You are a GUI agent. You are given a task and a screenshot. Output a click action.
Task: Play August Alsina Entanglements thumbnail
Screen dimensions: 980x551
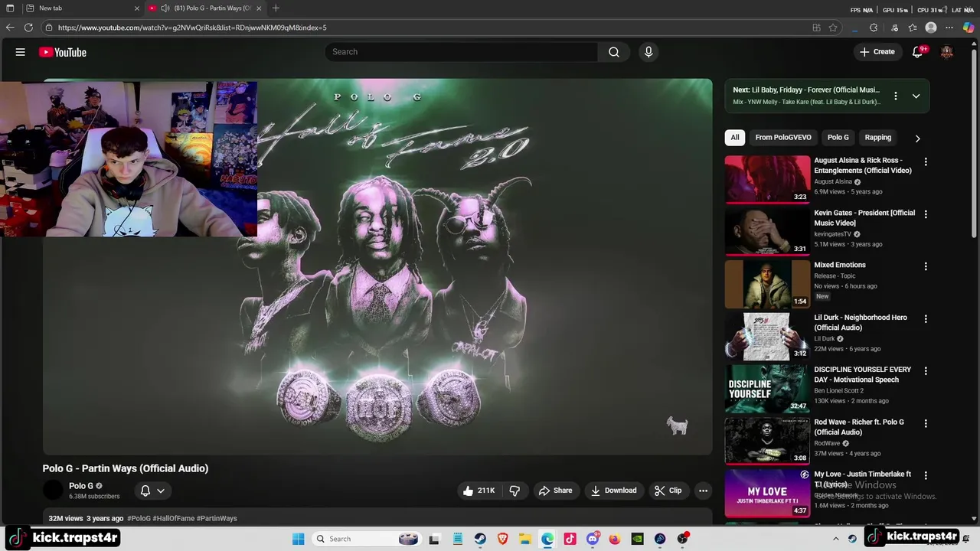point(767,180)
